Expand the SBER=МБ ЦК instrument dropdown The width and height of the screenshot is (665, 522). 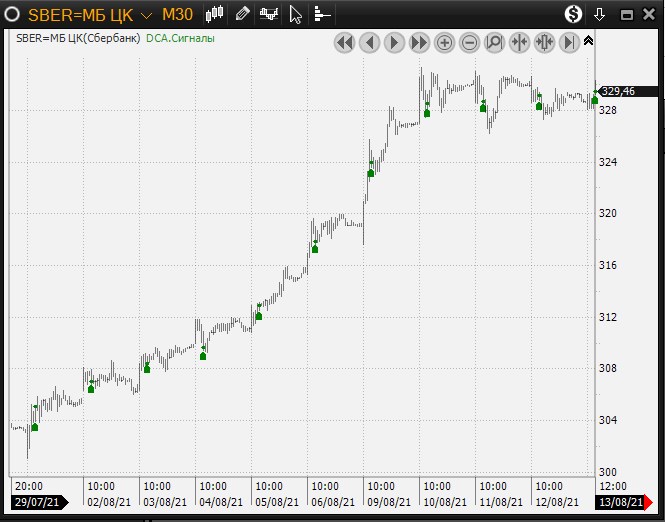point(146,15)
